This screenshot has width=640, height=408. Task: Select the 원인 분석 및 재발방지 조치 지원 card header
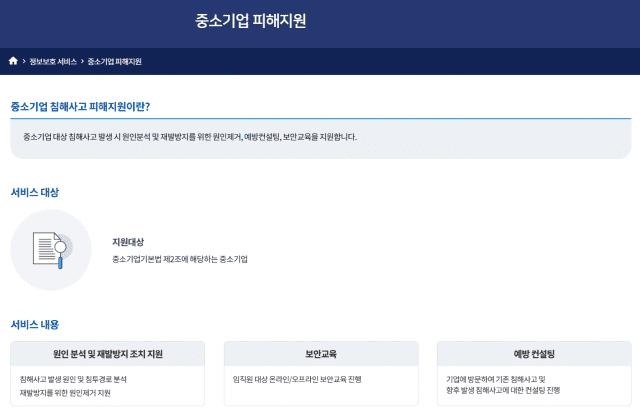tap(107, 354)
